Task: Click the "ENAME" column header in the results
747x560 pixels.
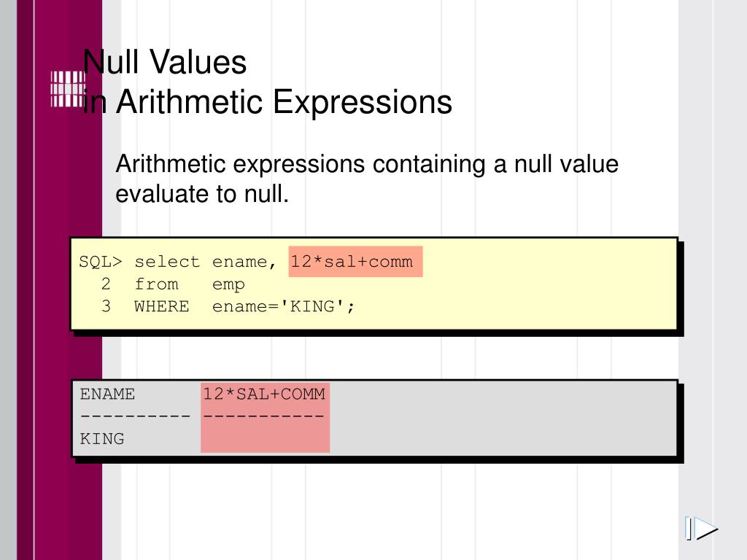Action: (x=107, y=394)
